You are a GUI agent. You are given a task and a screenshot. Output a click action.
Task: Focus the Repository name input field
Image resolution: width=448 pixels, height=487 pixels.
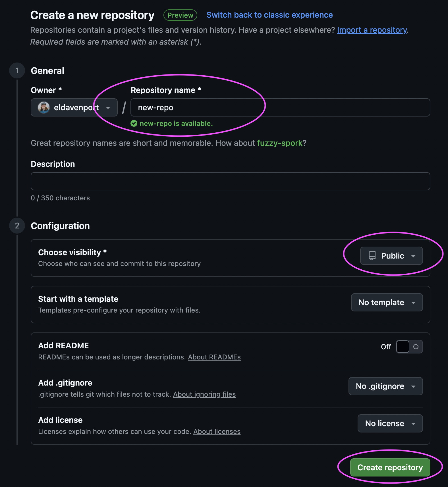pyautogui.click(x=280, y=107)
